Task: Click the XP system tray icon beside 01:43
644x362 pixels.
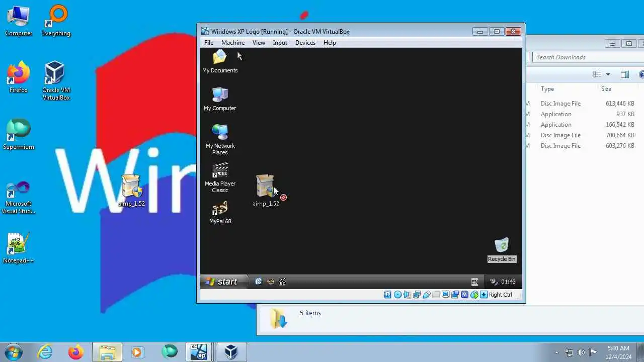Action: 494,282
